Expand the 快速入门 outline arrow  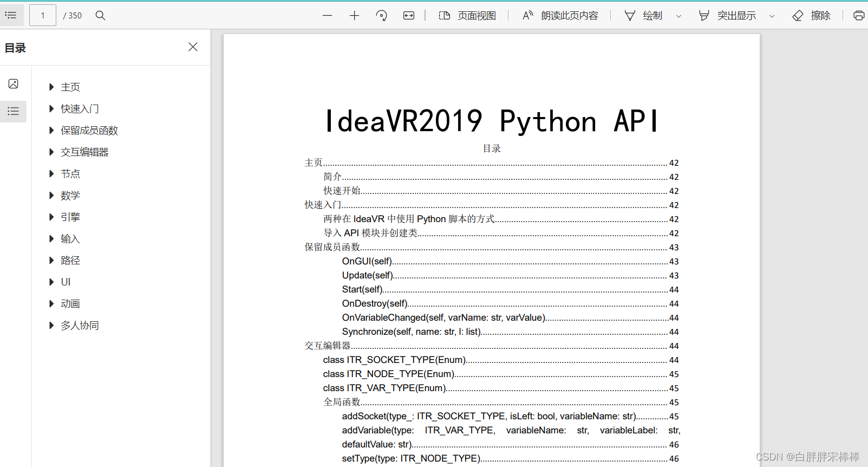[x=51, y=109]
